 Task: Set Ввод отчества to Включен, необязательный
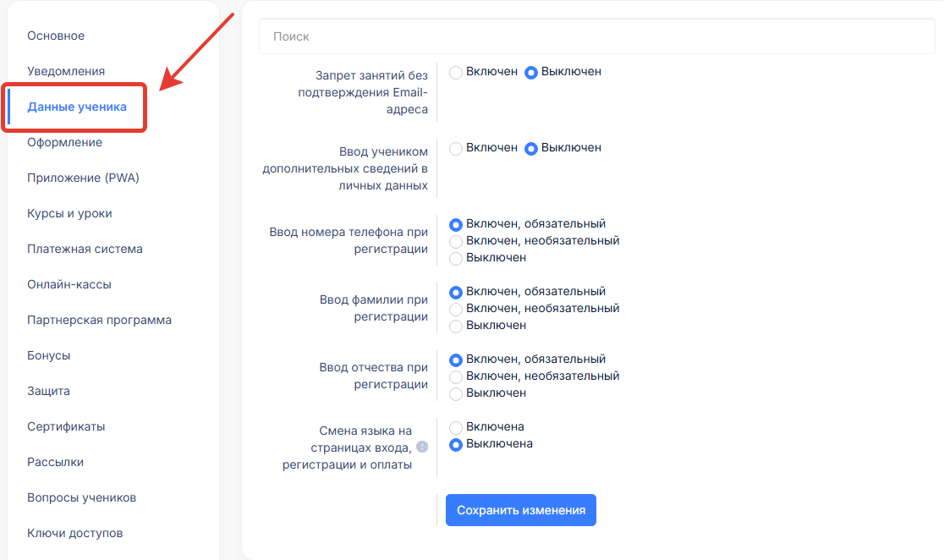(456, 376)
